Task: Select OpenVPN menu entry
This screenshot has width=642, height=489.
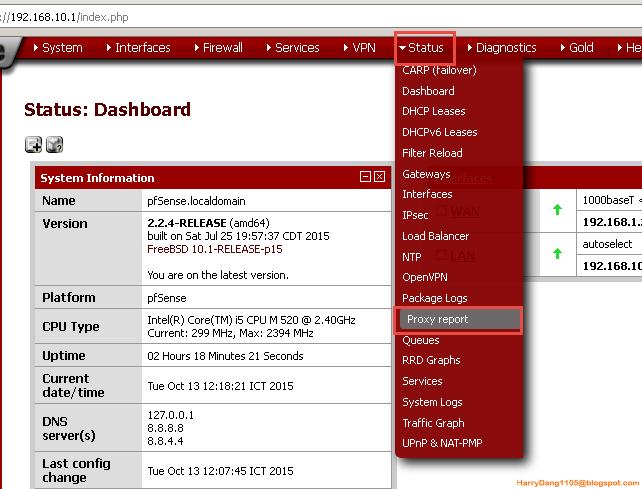Action: (x=425, y=277)
